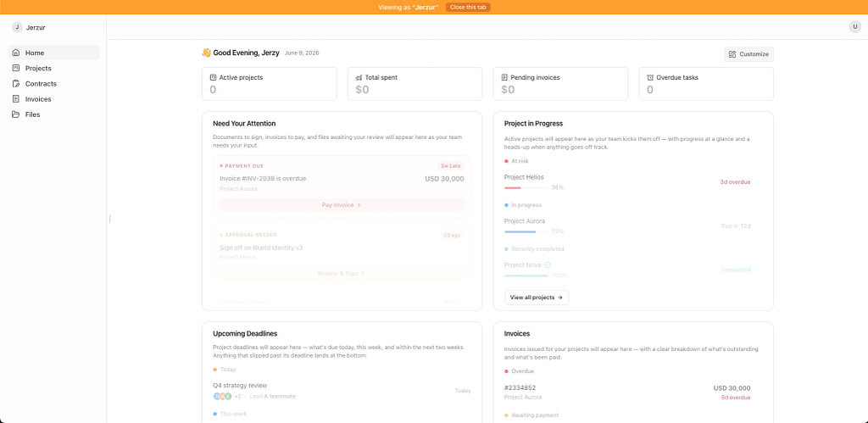Click the Total spent chart icon
The height and width of the screenshot is (423, 868).
click(359, 77)
